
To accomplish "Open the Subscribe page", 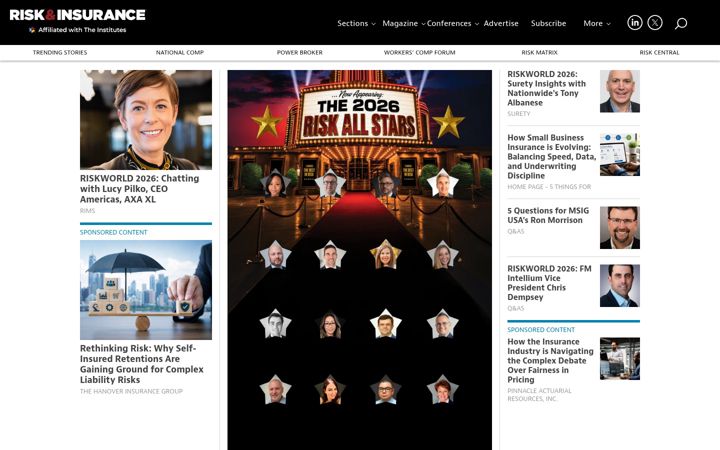I will (548, 23).
